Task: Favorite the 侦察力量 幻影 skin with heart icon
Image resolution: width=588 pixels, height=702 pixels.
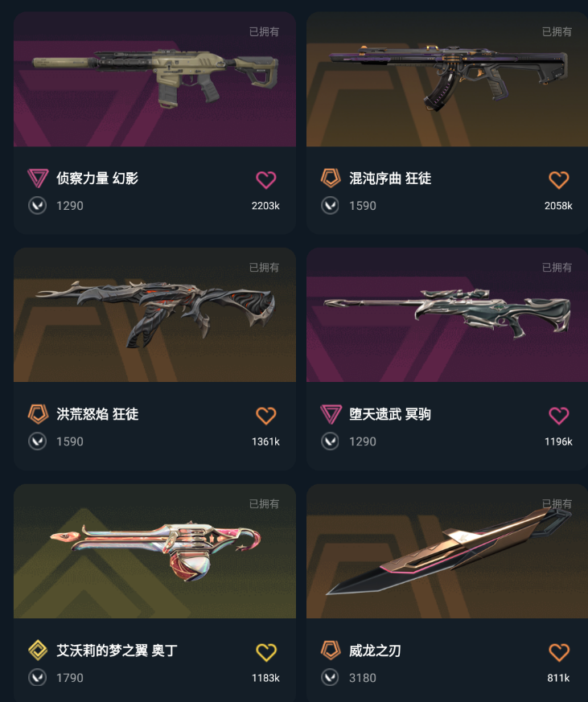Action: click(x=266, y=179)
